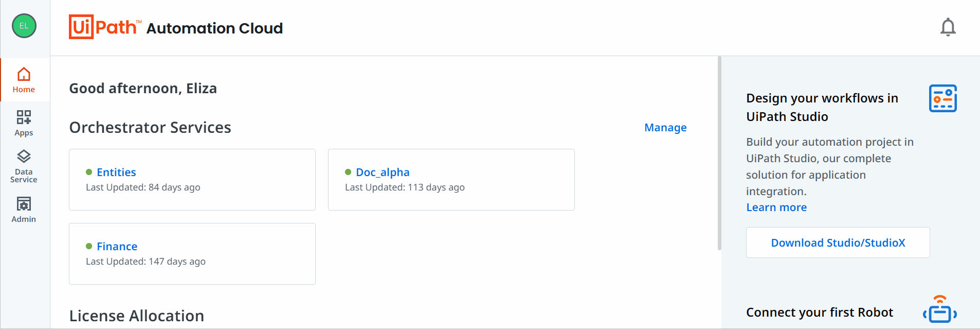Click Download Studio/StudioX button
Screen dimensions: 980x329
838,243
